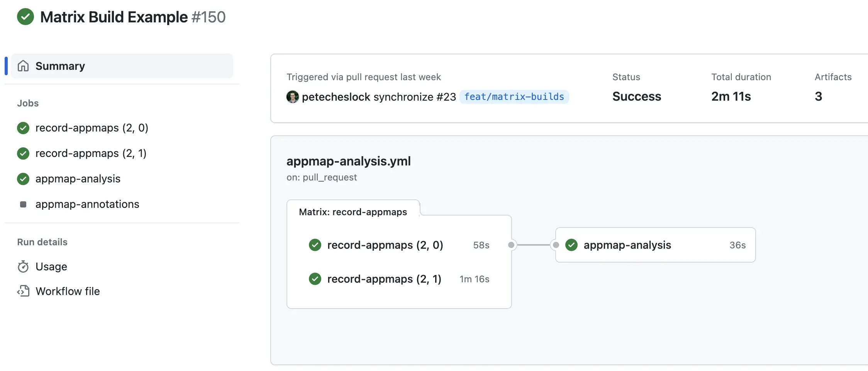Viewport: 868px width, 371px height.
Task: Open Usage under Run details
Action: point(51,267)
